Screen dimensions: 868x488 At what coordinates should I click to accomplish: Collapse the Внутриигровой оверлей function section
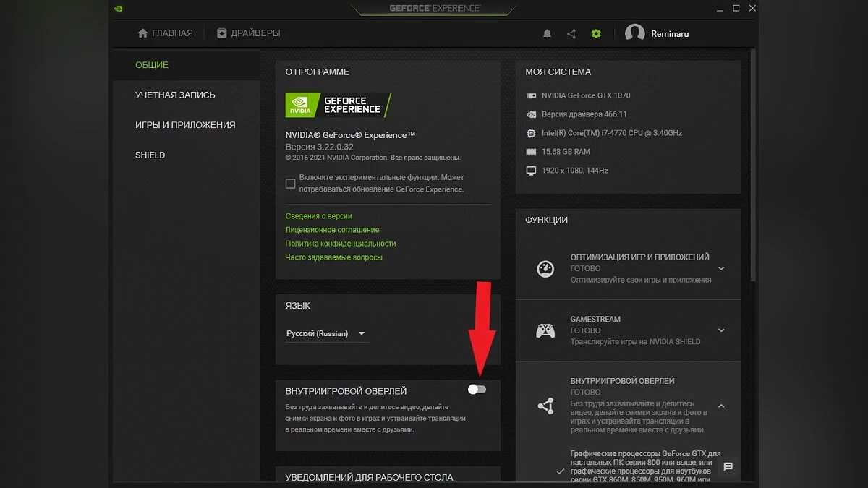[x=721, y=406]
